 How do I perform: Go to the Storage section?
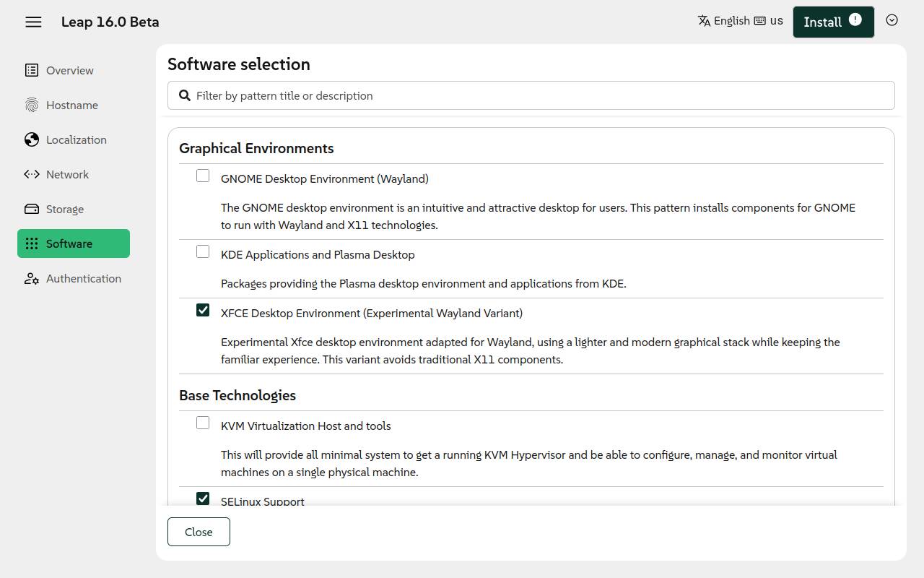coord(65,209)
